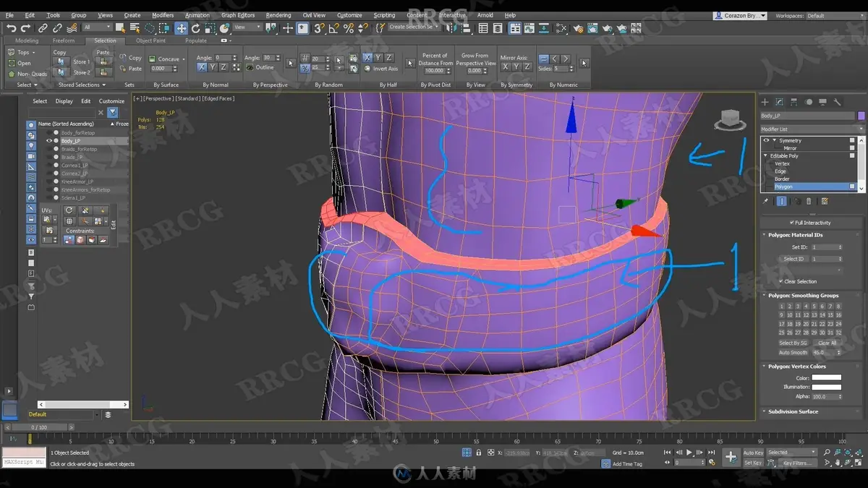Click the Play Animation button
868x488 pixels.
[689, 453]
